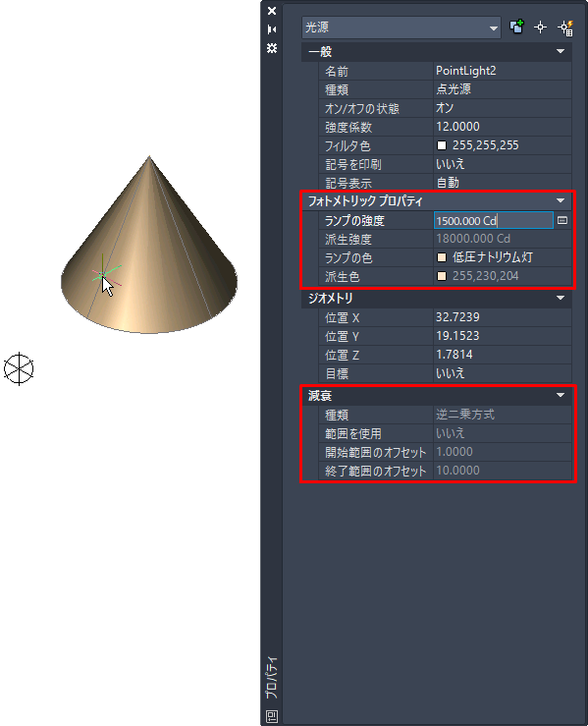Toggle PICKADD selection mode icon

point(516,28)
